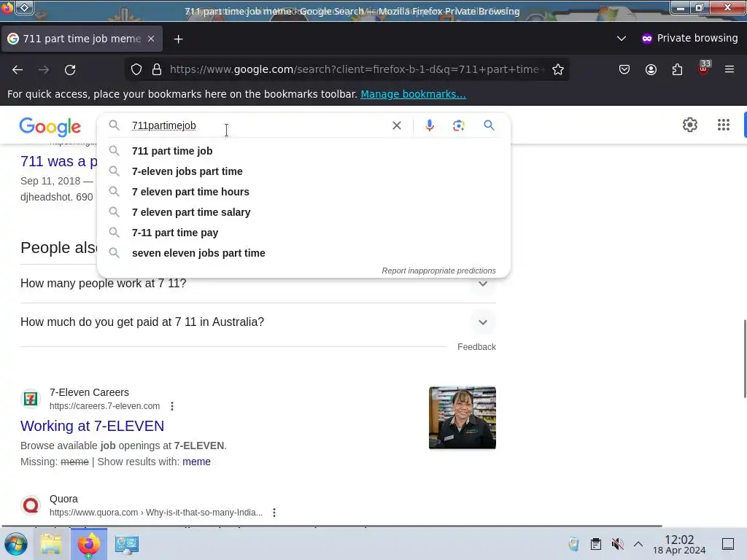Toggle the muted volume tray icon
This screenshot has height=560, width=747.
click(x=617, y=544)
